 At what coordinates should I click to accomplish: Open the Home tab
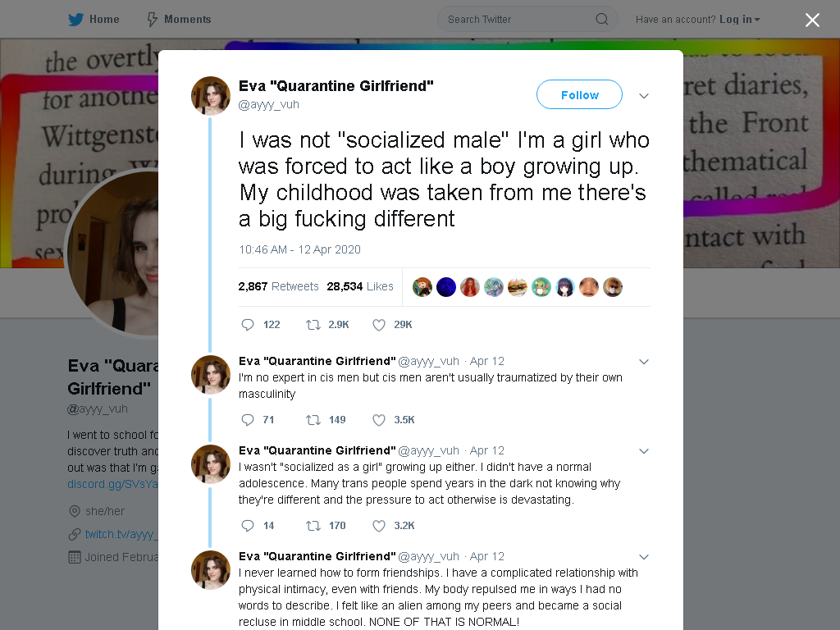tap(94, 20)
